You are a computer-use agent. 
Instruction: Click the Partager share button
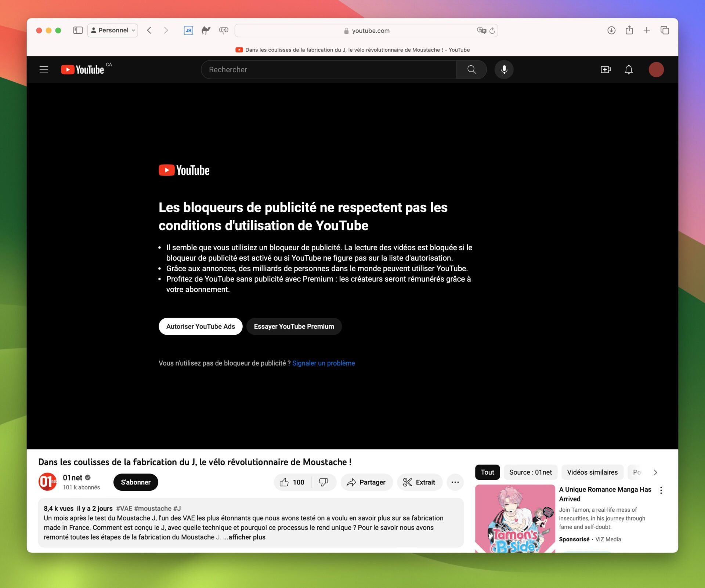point(366,482)
